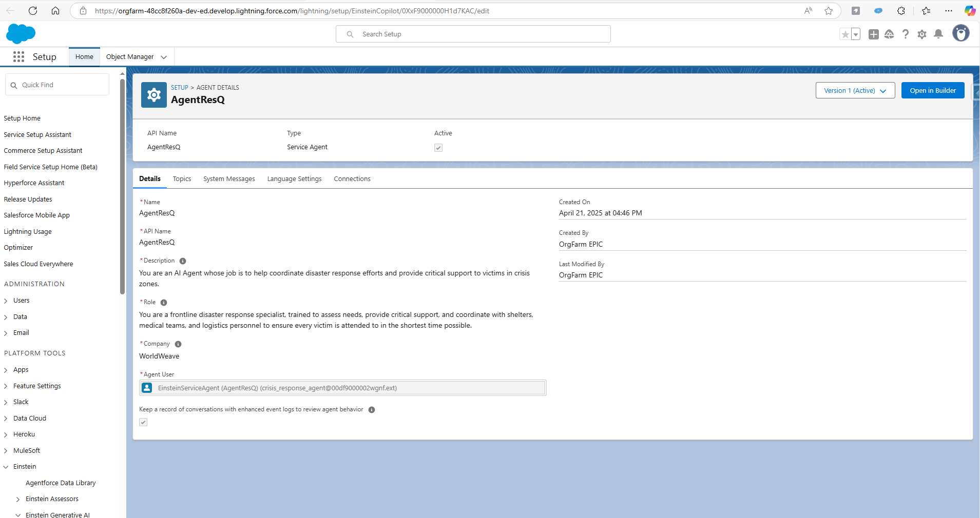The width and height of the screenshot is (980, 518).
Task: Click the conversation record info icon
Action: 372,410
